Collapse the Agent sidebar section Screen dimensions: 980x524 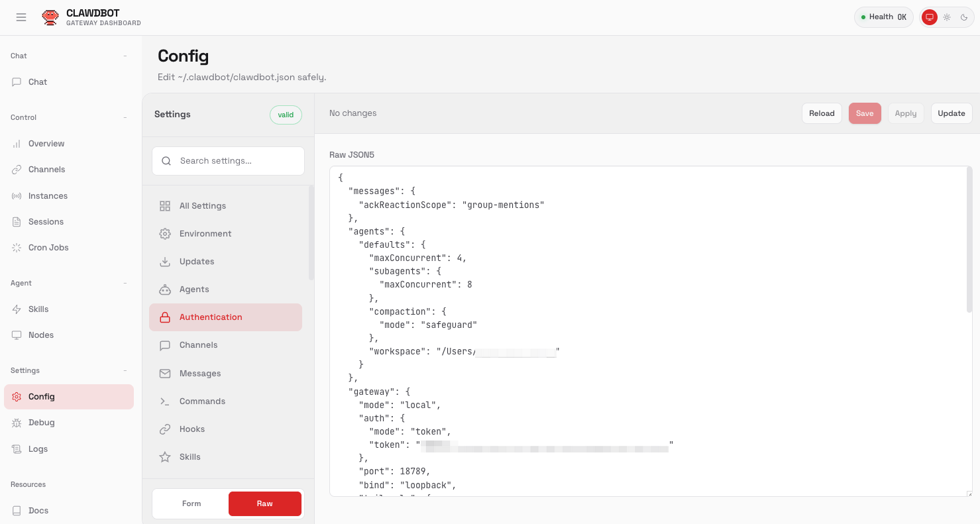(x=125, y=284)
